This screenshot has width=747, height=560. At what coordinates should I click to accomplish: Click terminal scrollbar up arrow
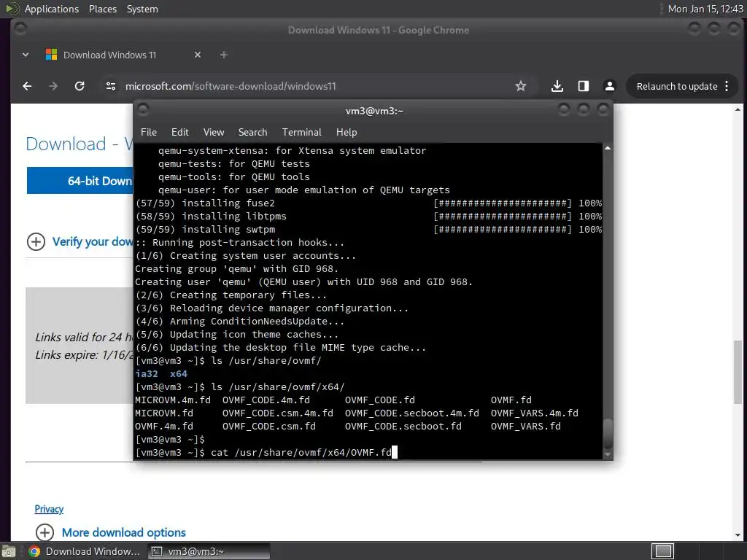coord(608,149)
